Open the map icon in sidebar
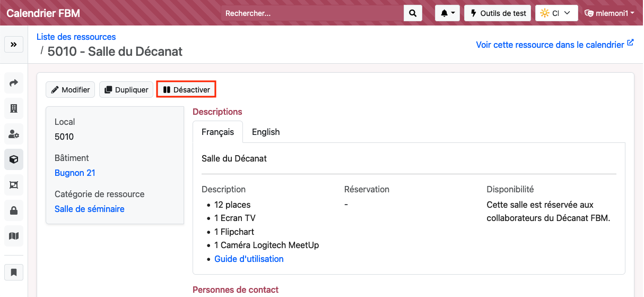The width and height of the screenshot is (644, 297). [x=14, y=236]
